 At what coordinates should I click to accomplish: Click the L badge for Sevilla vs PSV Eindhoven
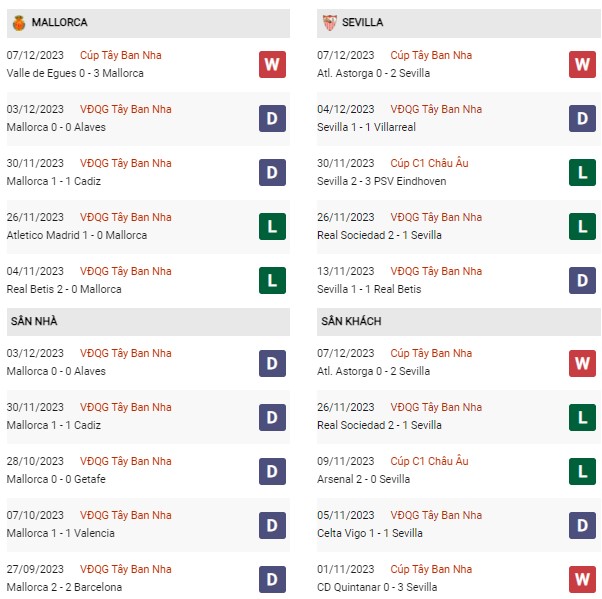(582, 172)
